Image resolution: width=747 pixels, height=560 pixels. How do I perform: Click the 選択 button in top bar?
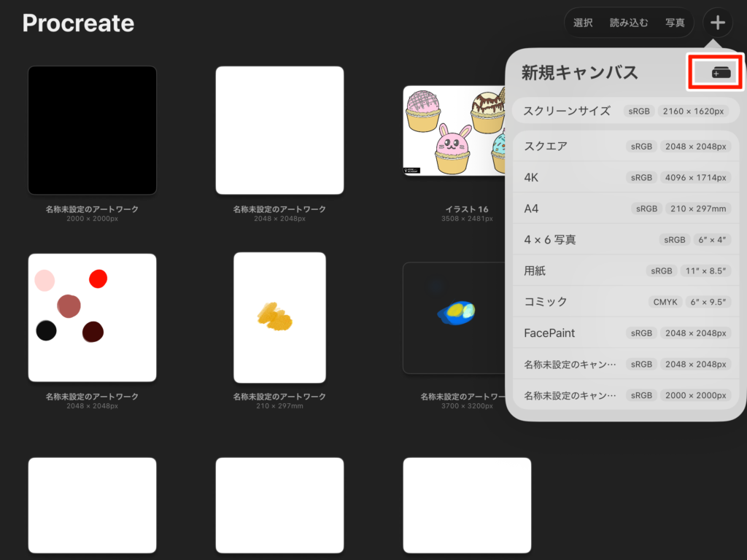coord(583,23)
